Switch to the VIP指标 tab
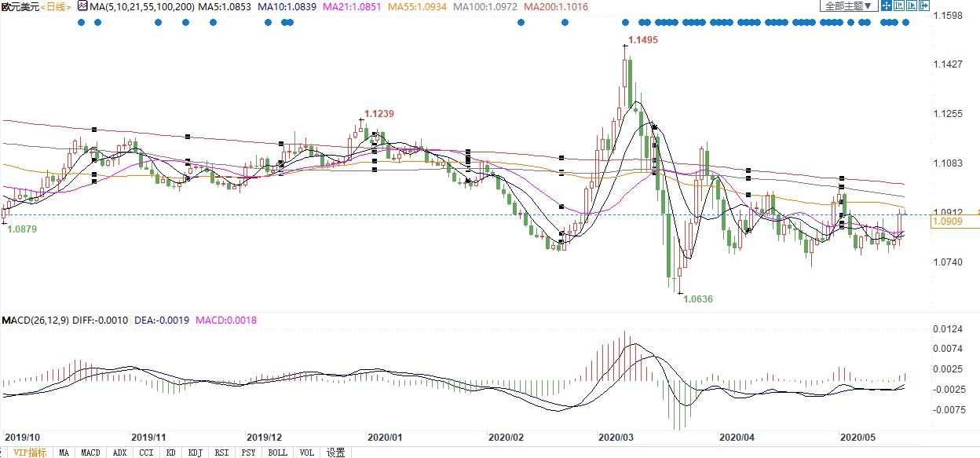 point(30,453)
